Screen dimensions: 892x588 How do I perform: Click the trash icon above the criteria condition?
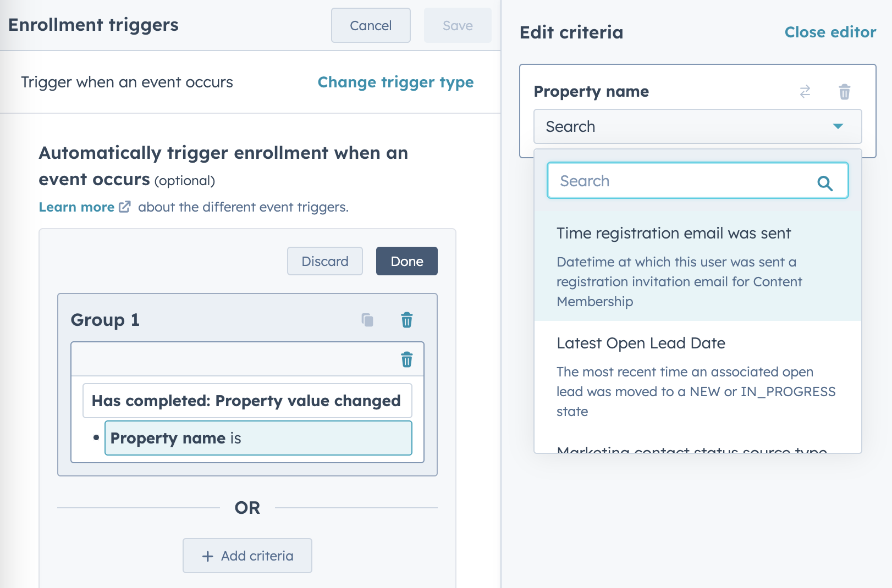tap(406, 360)
